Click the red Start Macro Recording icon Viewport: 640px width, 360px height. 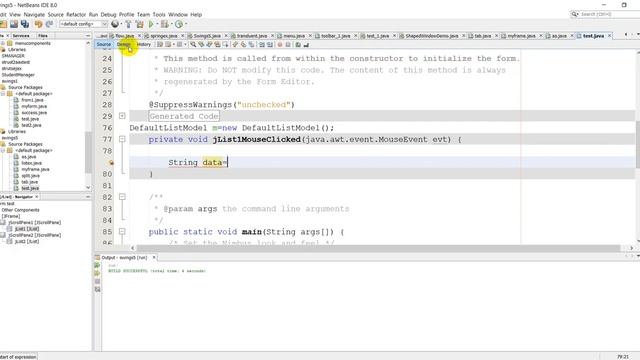pos(280,44)
